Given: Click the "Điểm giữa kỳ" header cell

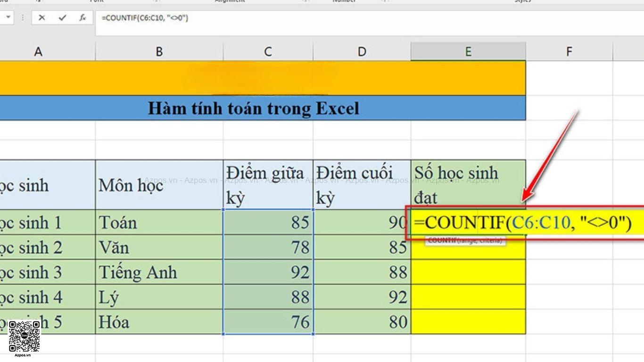Looking at the screenshot, I should tap(268, 185).
